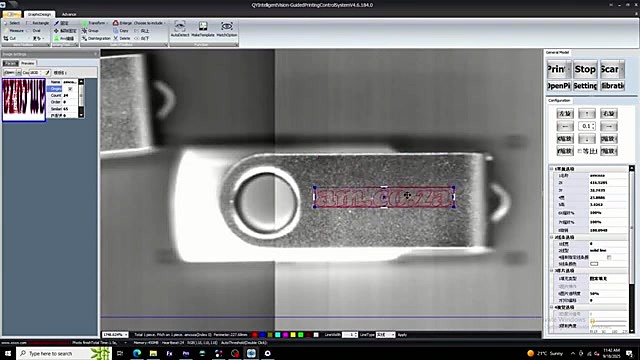Choose the Rectangle drawing tool
This screenshot has width=640, height=360.
tap(37, 23)
